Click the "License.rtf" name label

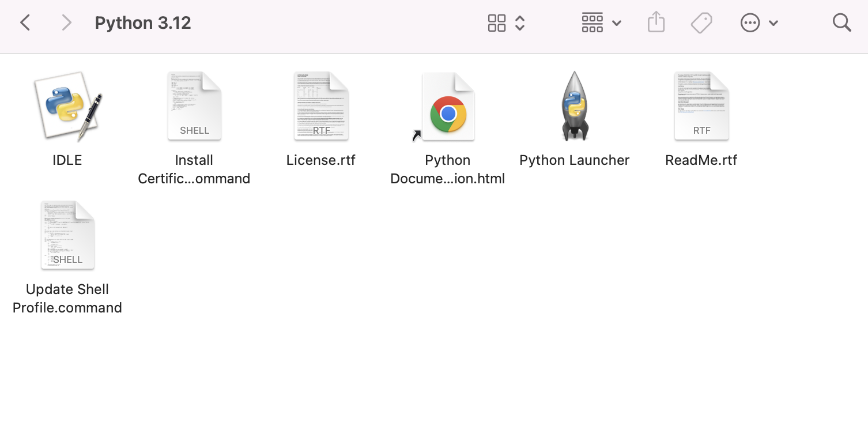pos(321,160)
